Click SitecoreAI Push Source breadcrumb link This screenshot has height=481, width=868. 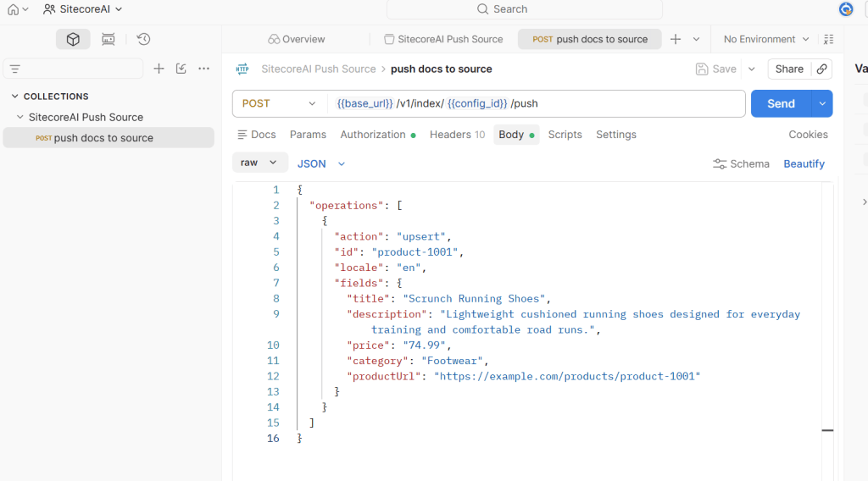(x=319, y=69)
